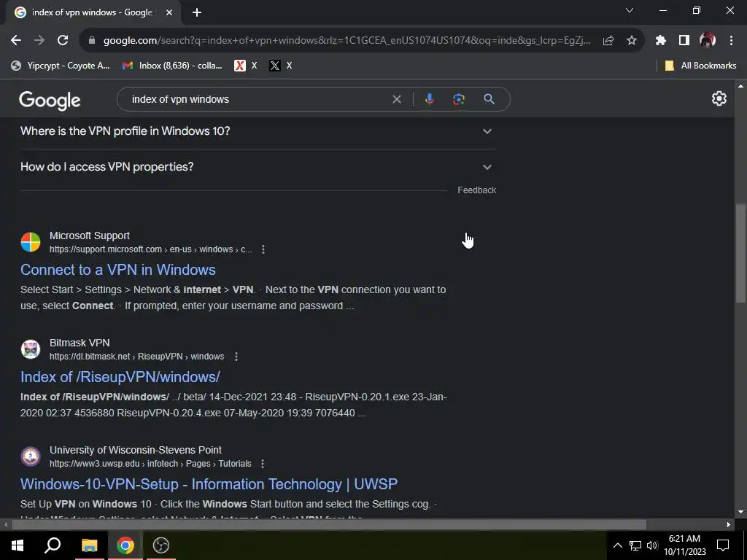The width and height of the screenshot is (747, 560).
Task: Open the volume tray icon
Action: [652, 545]
